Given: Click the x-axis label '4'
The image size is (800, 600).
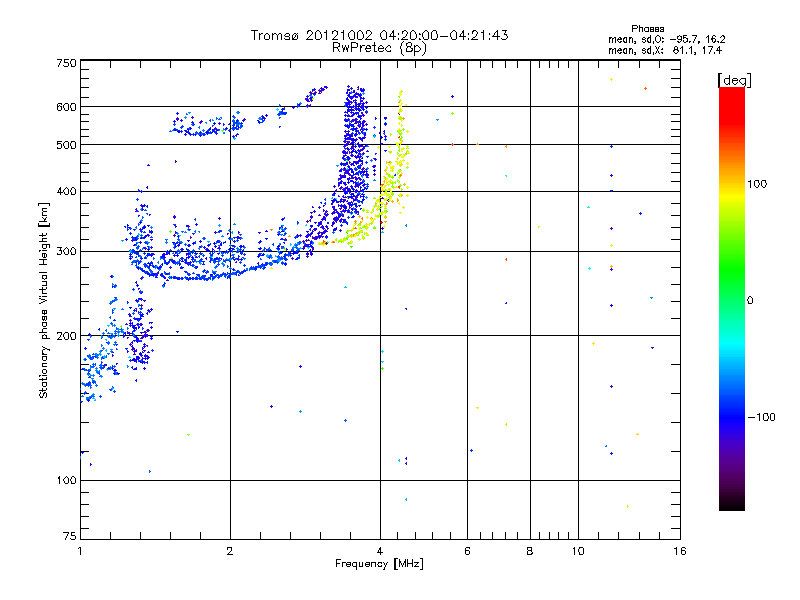Looking at the screenshot, I should pyautogui.click(x=380, y=551).
